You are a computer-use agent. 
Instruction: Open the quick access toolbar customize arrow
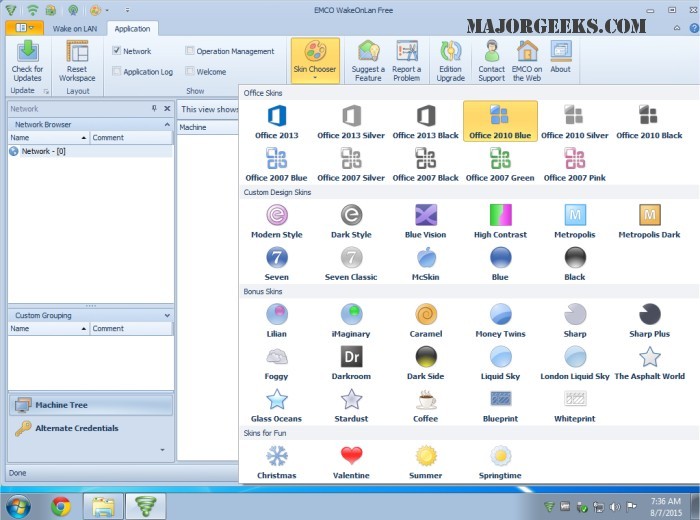pyautogui.click(x=127, y=10)
